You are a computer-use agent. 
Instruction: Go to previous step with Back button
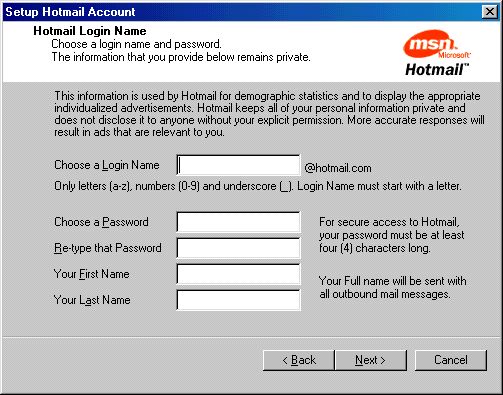[299, 360]
